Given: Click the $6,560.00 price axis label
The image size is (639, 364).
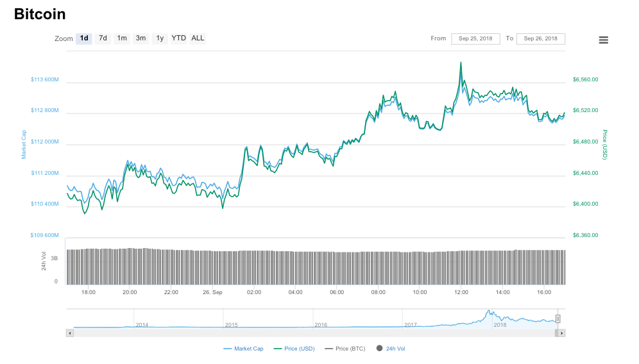Looking at the screenshot, I should pyautogui.click(x=586, y=79).
